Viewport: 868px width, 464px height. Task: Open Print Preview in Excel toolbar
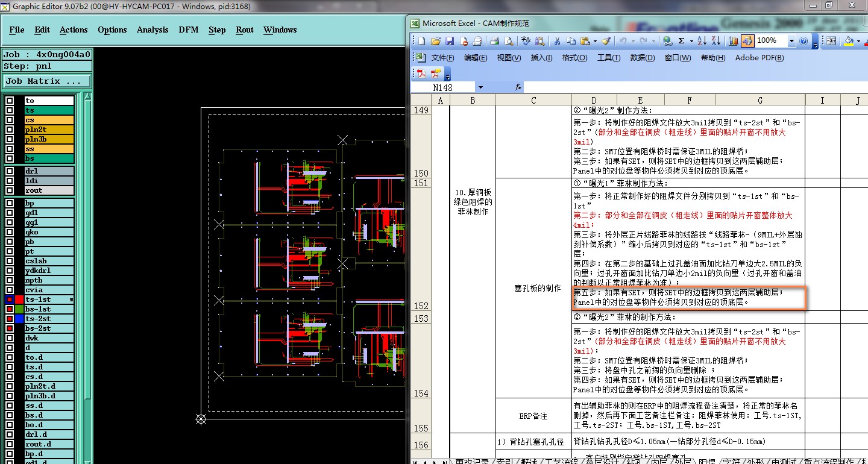pyautogui.click(x=509, y=41)
